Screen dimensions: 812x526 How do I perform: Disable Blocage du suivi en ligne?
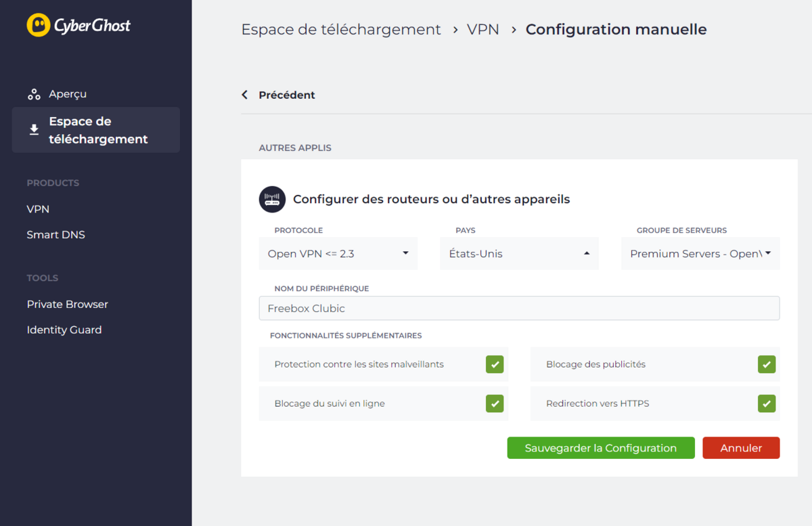495,403
